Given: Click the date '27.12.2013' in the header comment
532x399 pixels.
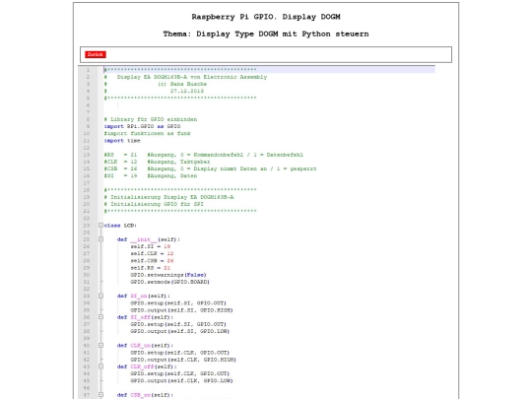Looking at the screenshot, I should tap(187, 91).
